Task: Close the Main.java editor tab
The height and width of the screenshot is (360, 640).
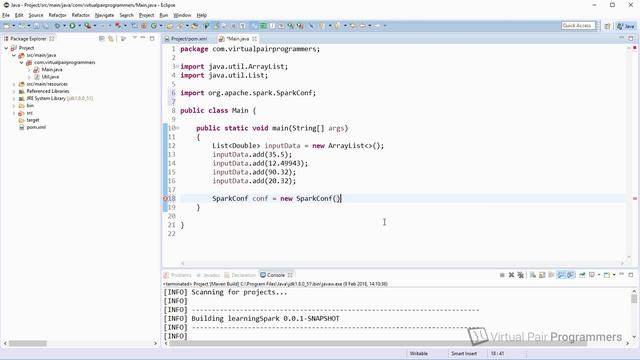Action: [255, 39]
